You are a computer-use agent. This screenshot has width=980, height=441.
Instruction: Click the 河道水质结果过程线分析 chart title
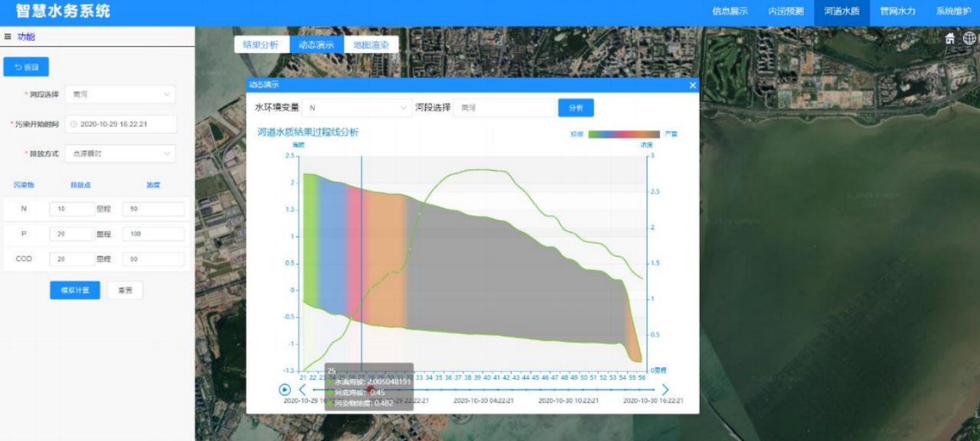coord(308,132)
